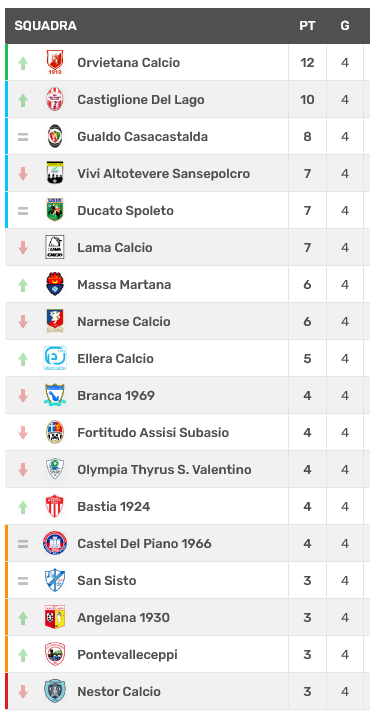The image size is (370, 717).
Task: Sort by the G column header
Action: click(345, 26)
